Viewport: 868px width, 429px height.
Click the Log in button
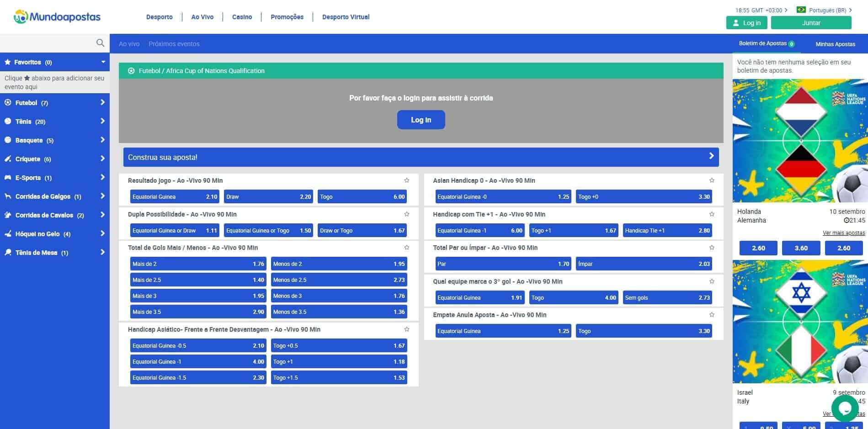pyautogui.click(x=747, y=22)
